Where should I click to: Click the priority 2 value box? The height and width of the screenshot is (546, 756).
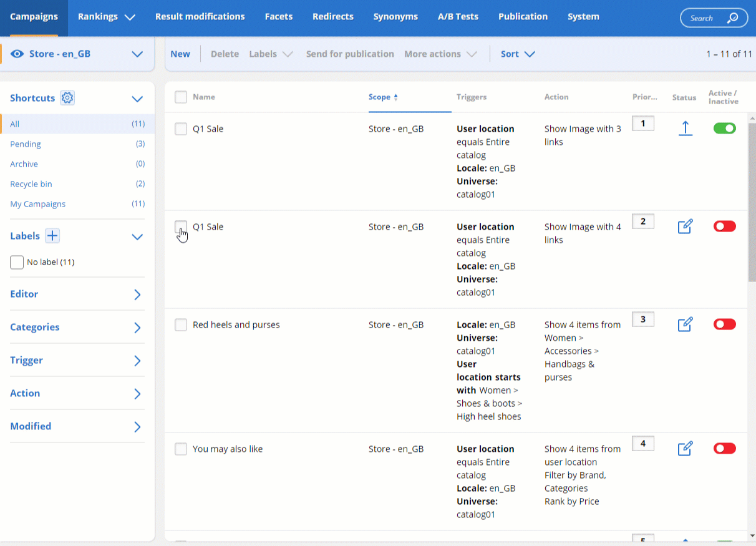(643, 221)
